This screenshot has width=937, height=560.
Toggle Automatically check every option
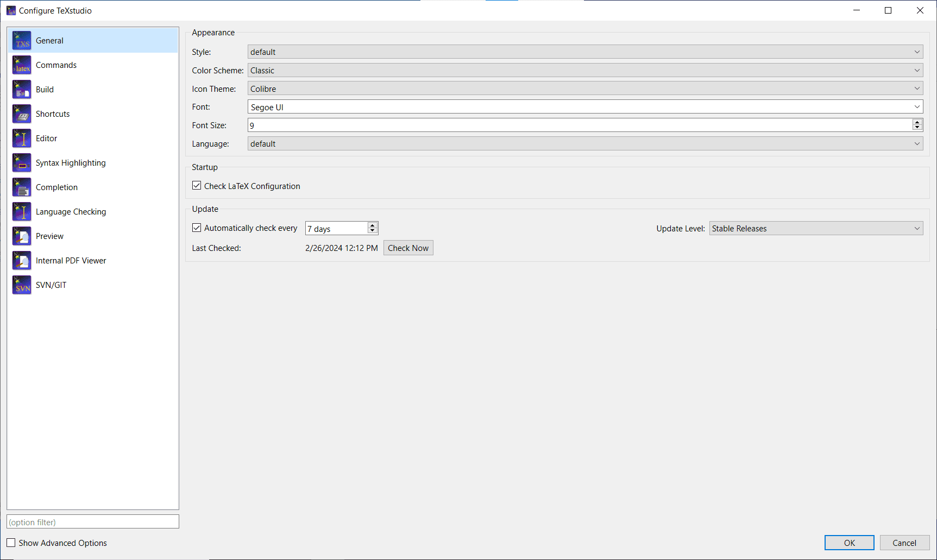tap(197, 228)
